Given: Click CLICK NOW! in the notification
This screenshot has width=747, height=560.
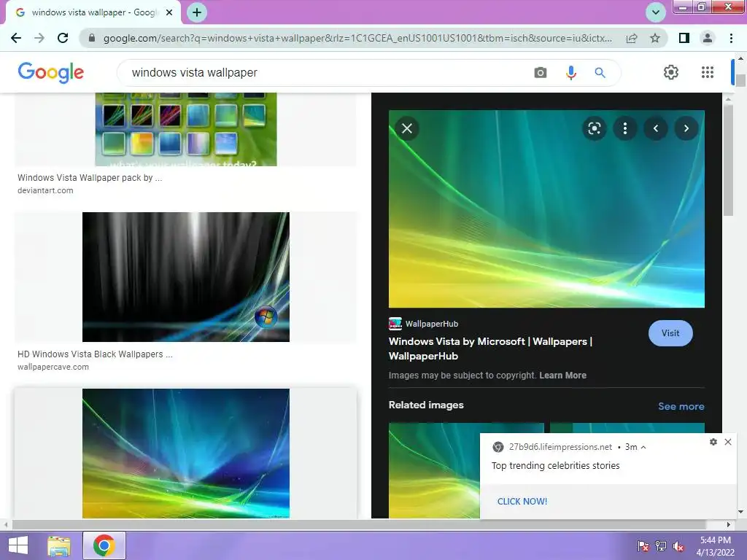Looking at the screenshot, I should 522,502.
